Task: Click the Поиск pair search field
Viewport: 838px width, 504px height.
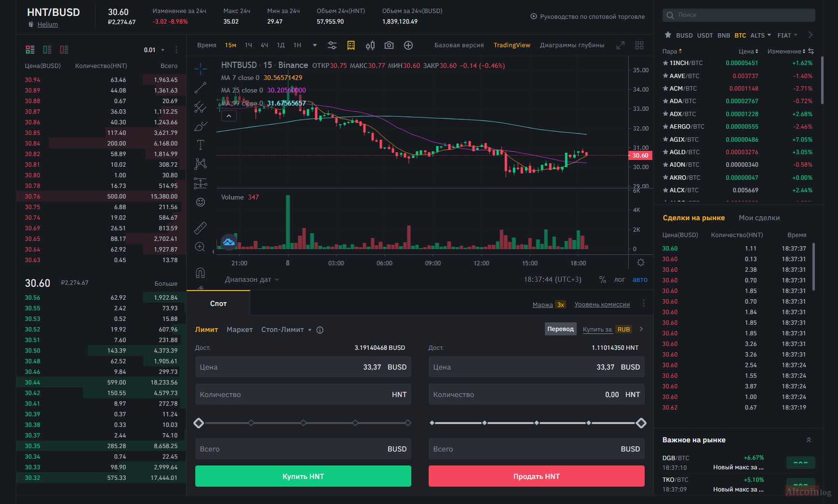Action: point(739,15)
